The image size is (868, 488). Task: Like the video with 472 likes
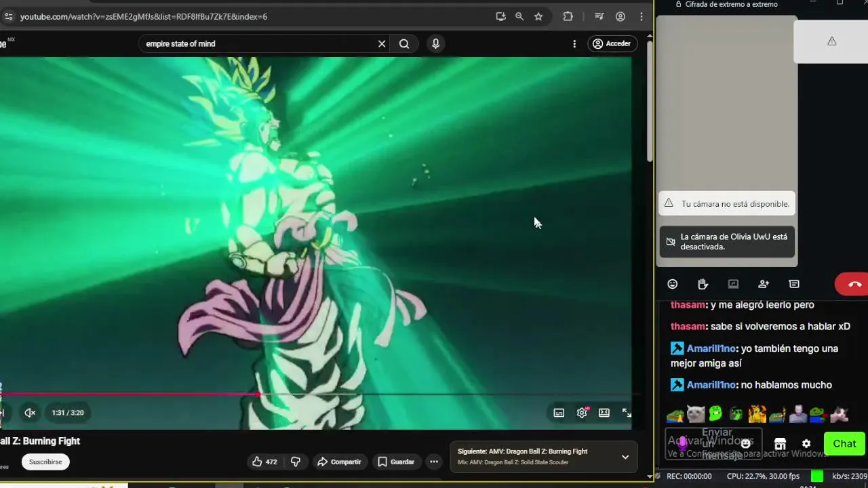[x=264, y=462]
